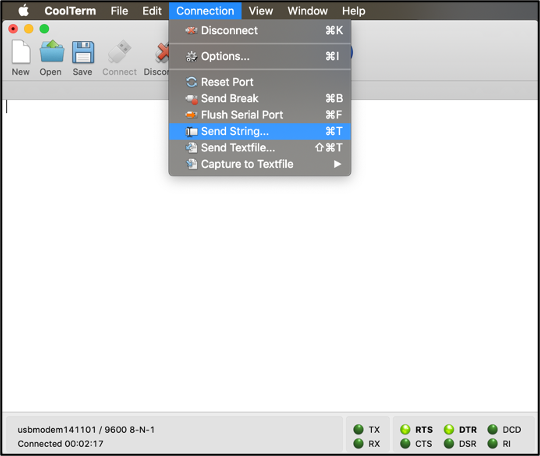This screenshot has height=456, width=540.
Task: Open the Apple menu
Action: pyautogui.click(x=23, y=11)
